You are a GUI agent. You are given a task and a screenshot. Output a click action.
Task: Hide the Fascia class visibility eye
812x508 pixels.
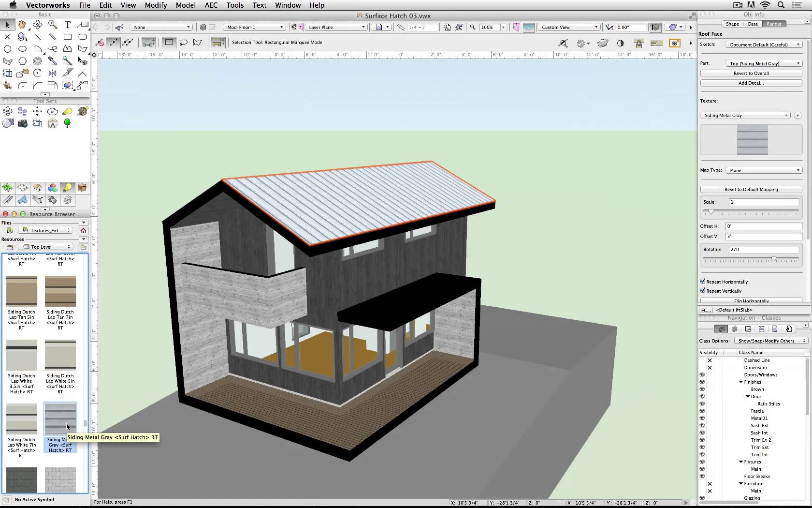pos(702,411)
